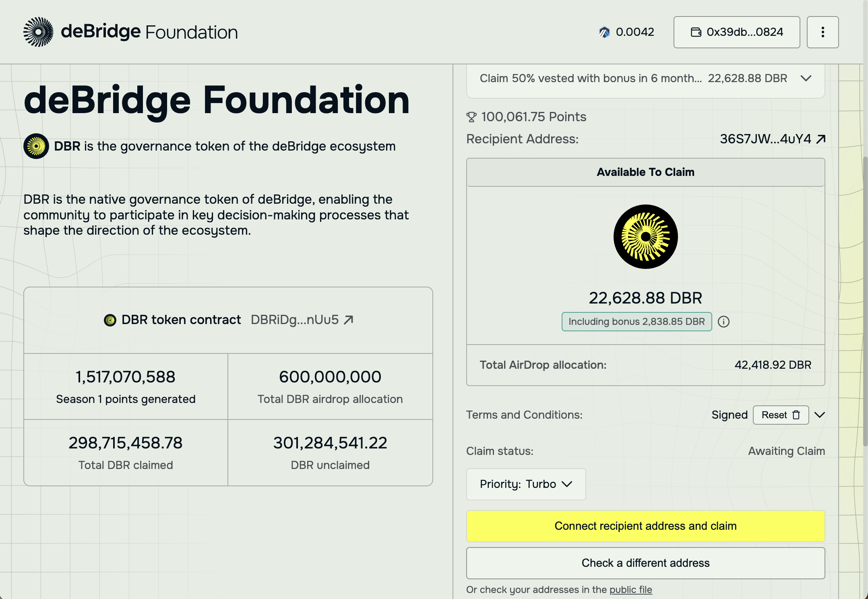868x599 pixels.
Task: Click the Awaiting Claim status text
Action: [786, 451]
